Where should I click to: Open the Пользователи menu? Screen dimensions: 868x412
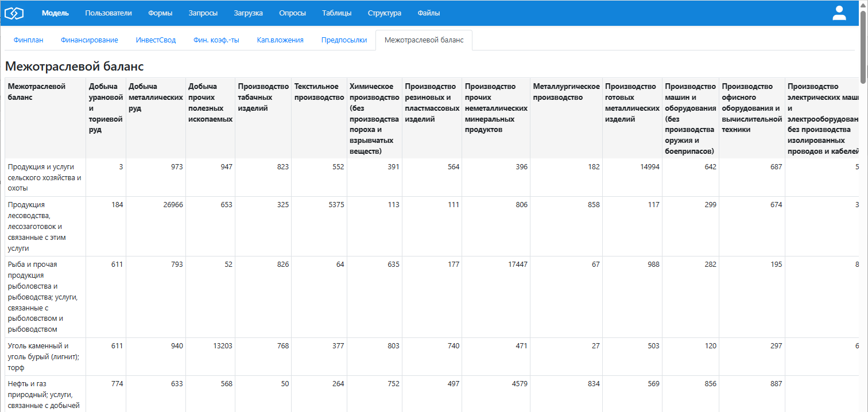tap(108, 13)
